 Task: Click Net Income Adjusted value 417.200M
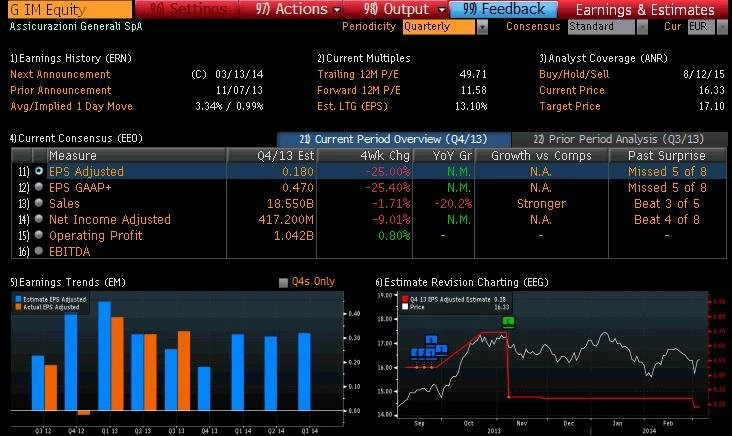pyautogui.click(x=286, y=219)
